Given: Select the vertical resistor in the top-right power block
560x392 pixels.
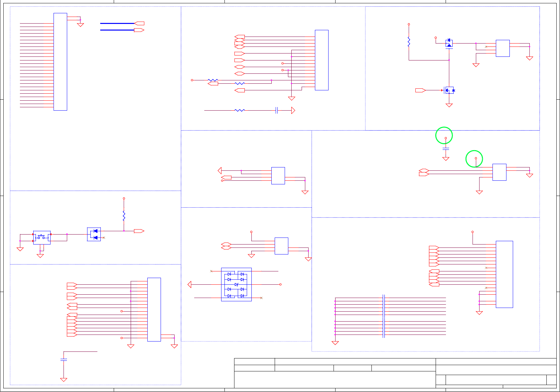Looking at the screenshot, I should point(409,42).
